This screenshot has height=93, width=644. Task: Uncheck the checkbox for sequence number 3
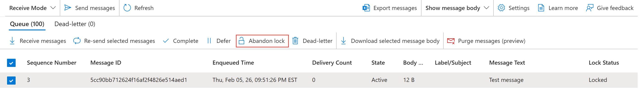coord(11,80)
